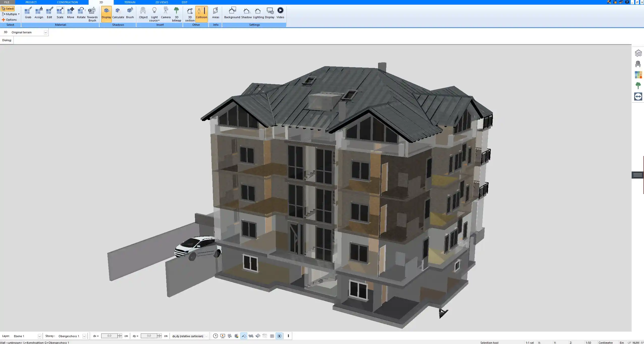644x344 pixels.
Task: Open the Original terrain view dropdown
Action: click(45, 32)
